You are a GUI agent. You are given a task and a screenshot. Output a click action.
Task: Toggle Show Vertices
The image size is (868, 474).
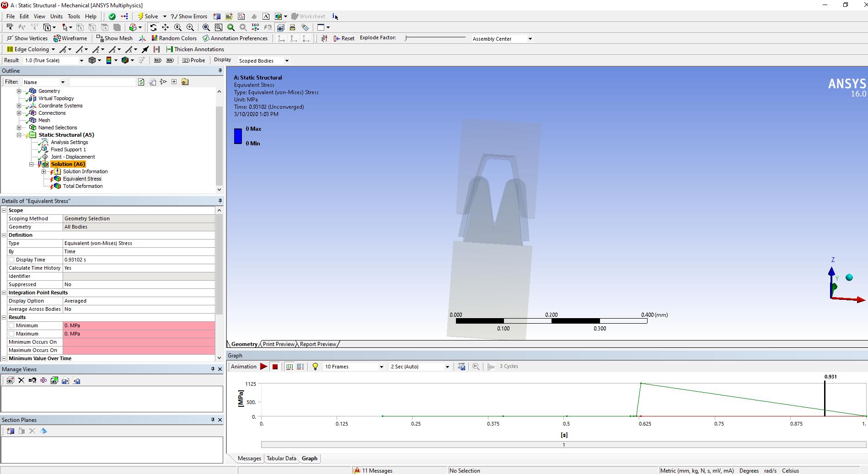pos(27,38)
